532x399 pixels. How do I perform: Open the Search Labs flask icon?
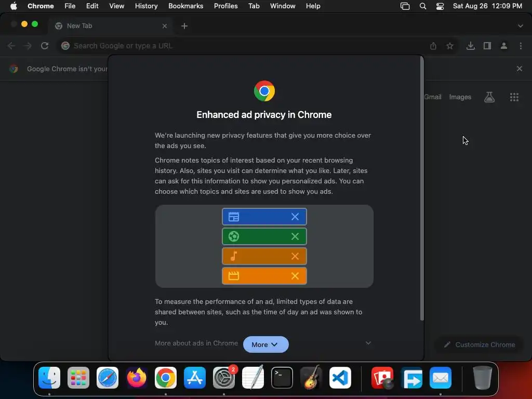click(x=489, y=97)
